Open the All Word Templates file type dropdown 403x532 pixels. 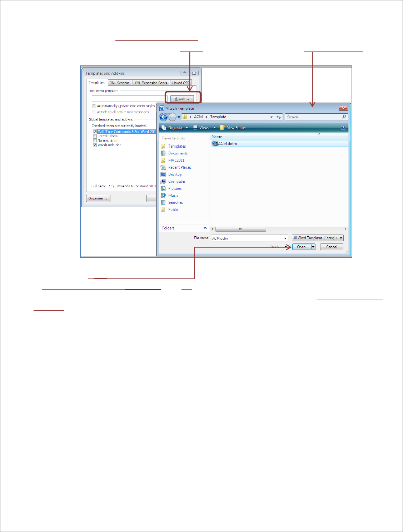(341, 238)
